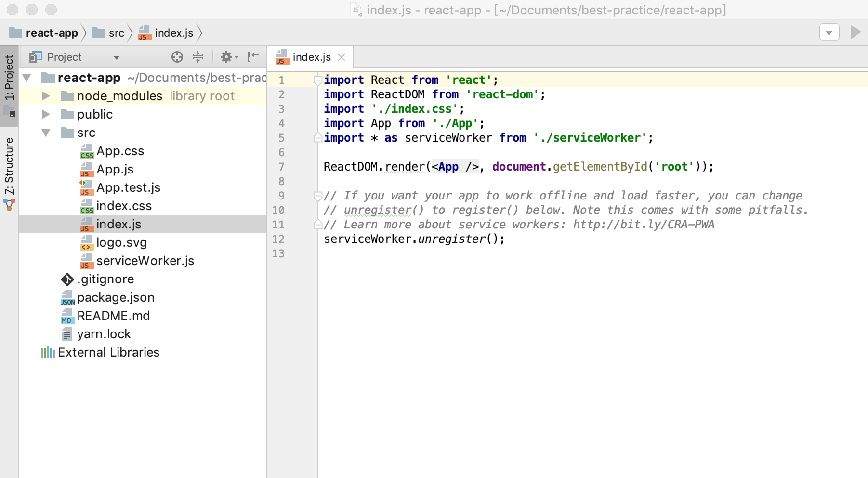
Task: Click the react-app root folder icon
Action: (48, 78)
